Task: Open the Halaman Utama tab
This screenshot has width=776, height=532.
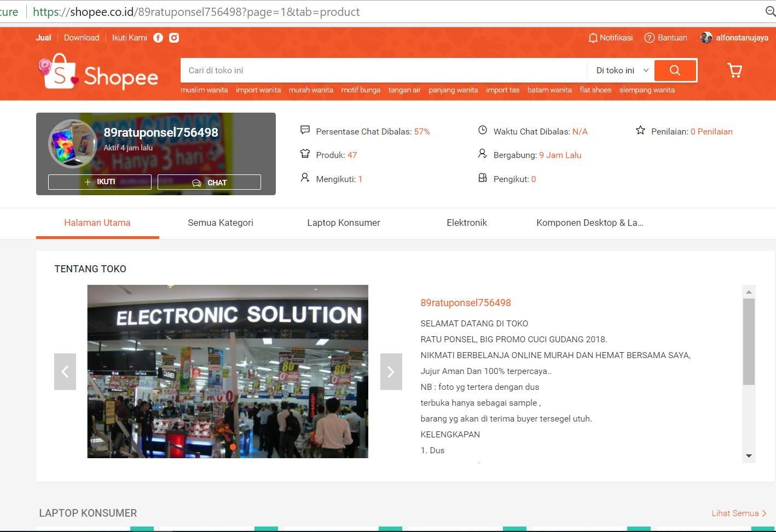Action: click(x=97, y=223)
